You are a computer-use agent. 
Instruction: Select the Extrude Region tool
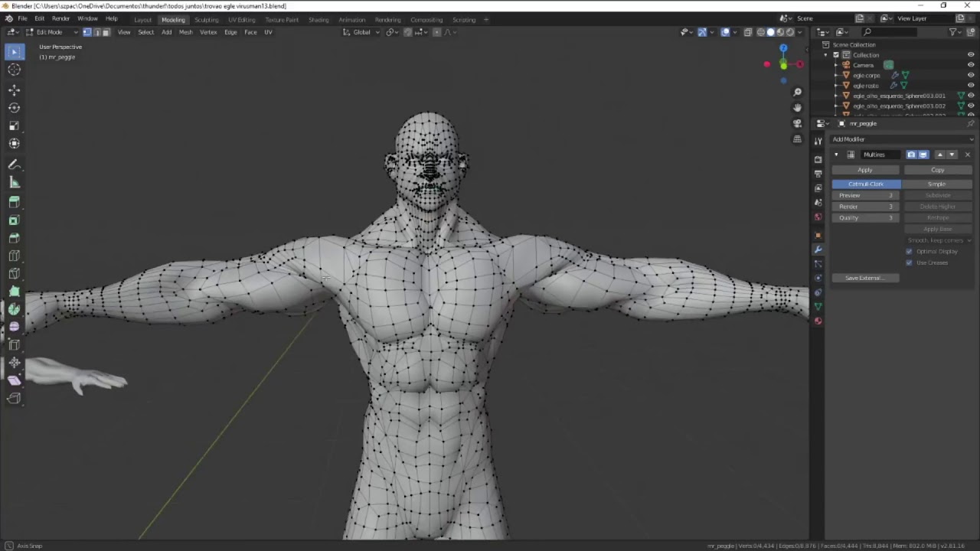click(x=14, y=202)
